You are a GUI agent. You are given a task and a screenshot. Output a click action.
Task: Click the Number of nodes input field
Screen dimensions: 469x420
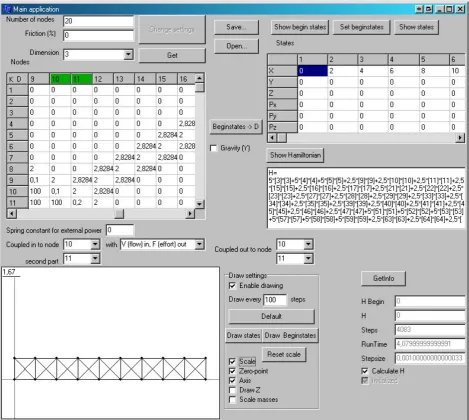99,21
